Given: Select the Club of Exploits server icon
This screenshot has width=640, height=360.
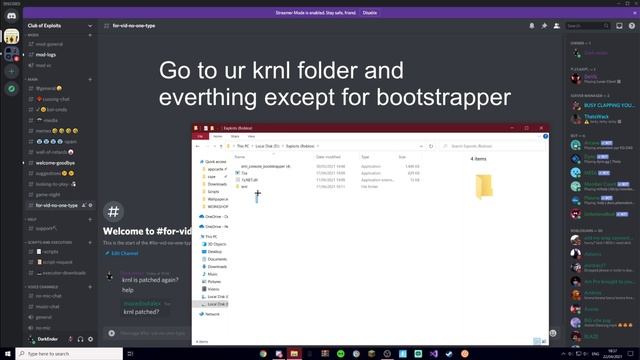Looking at the screenshot, I should coord(11,36).
